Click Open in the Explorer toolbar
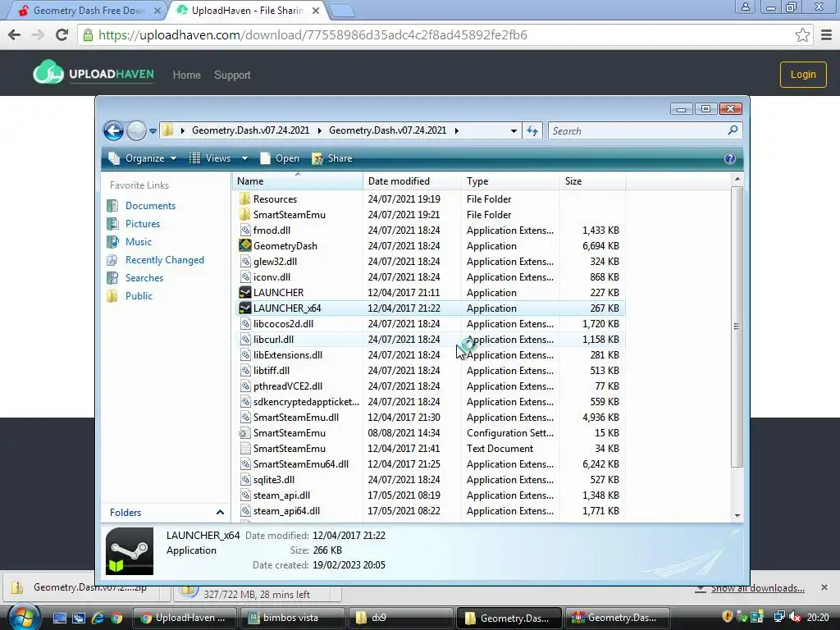Image resolution: width=840 pixels, height=630 pixels. (x=280, y=158)
